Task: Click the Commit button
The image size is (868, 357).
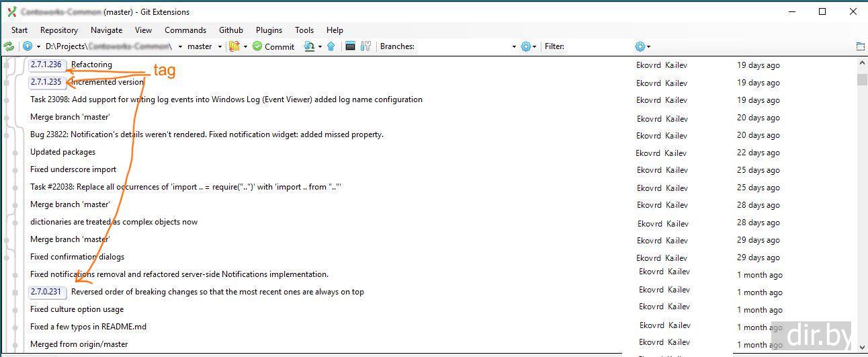Action: coord(273,46)
